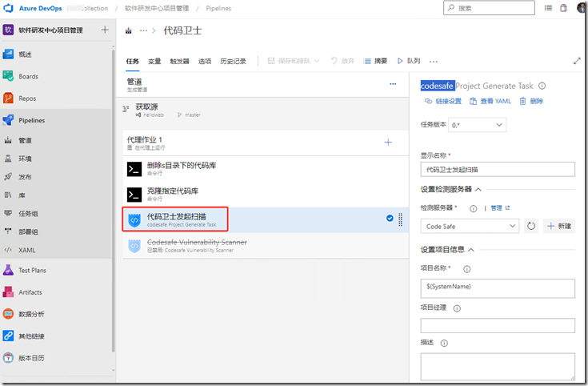Click the Azure DevOps logo icon

(x=8, y=8)
